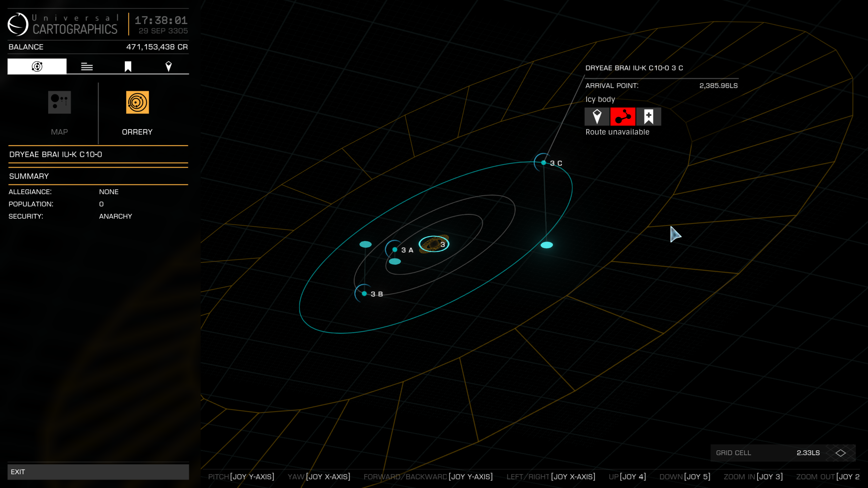868x488 pixels.
Task: Switch to the MAP view icon
Action: [59, 102]
